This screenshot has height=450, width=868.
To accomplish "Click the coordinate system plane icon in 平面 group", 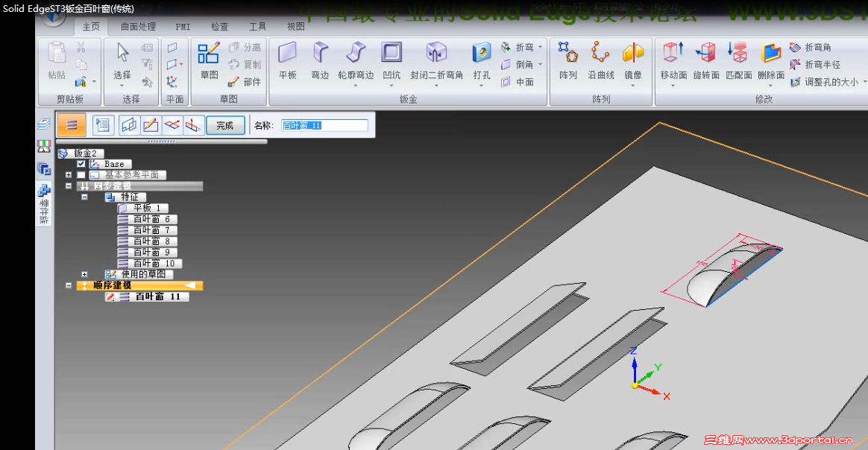I will pyautogui.click(x=172, y=82).
